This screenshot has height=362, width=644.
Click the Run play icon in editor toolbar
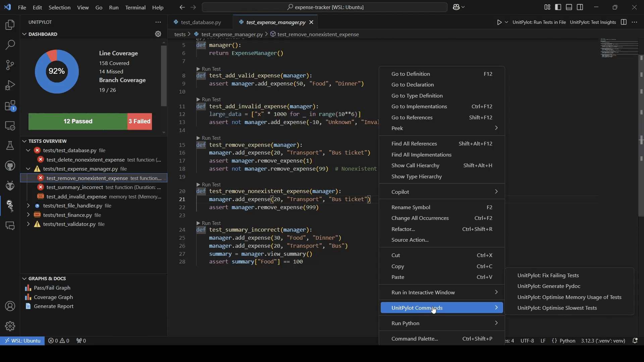(499, 22)
